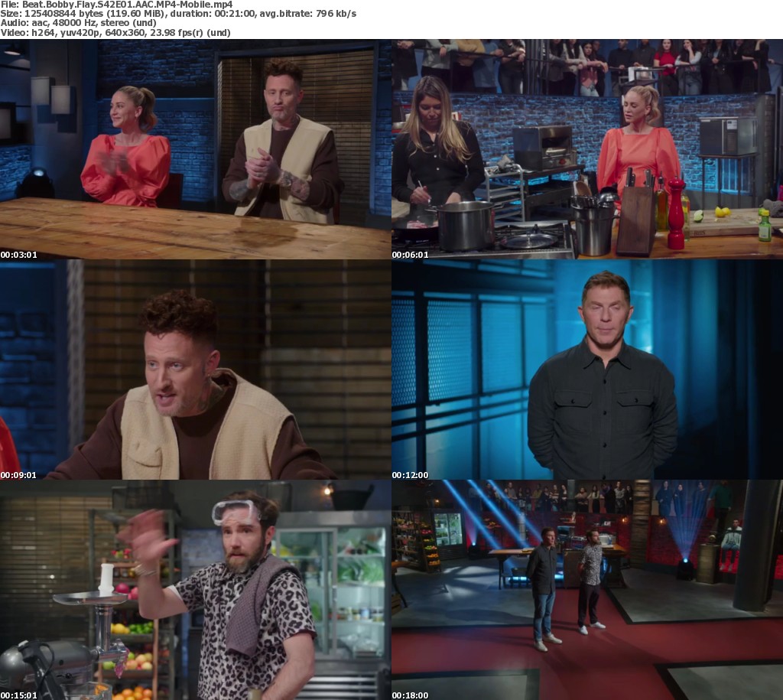Open the wide stage shot thumbnail
783x700 pixels.
(x=587, y=590)
